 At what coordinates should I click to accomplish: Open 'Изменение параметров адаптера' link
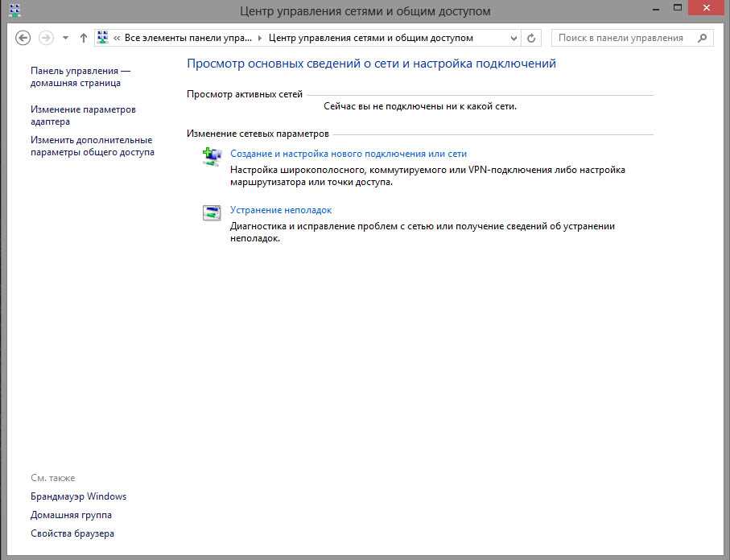click(83, 115)
